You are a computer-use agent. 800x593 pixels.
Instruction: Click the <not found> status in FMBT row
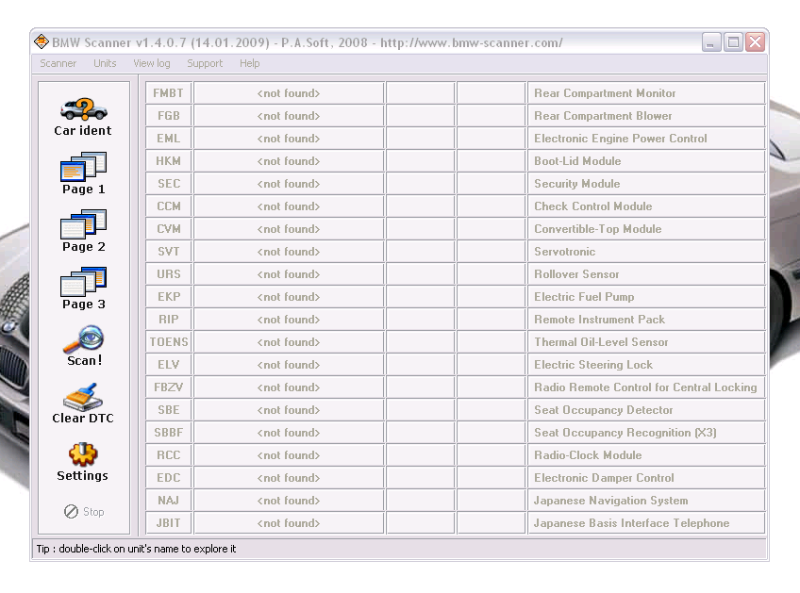point(289,93)
